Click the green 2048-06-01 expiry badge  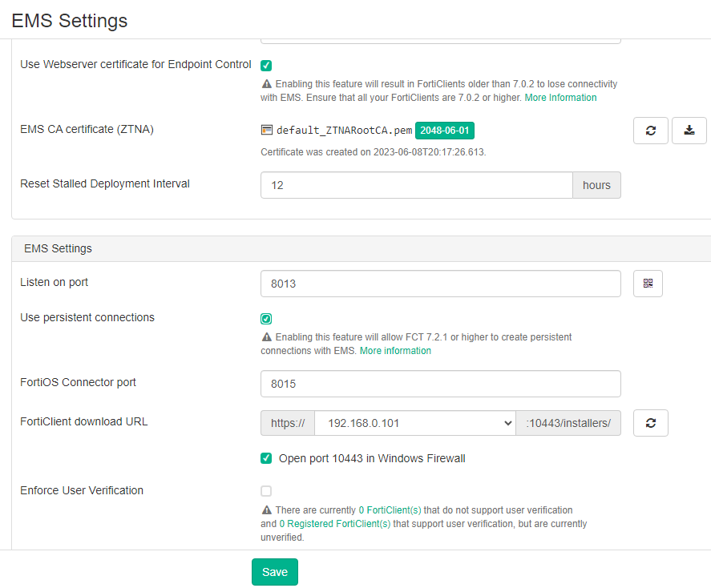pyautogui.click(x=445, y=128)
